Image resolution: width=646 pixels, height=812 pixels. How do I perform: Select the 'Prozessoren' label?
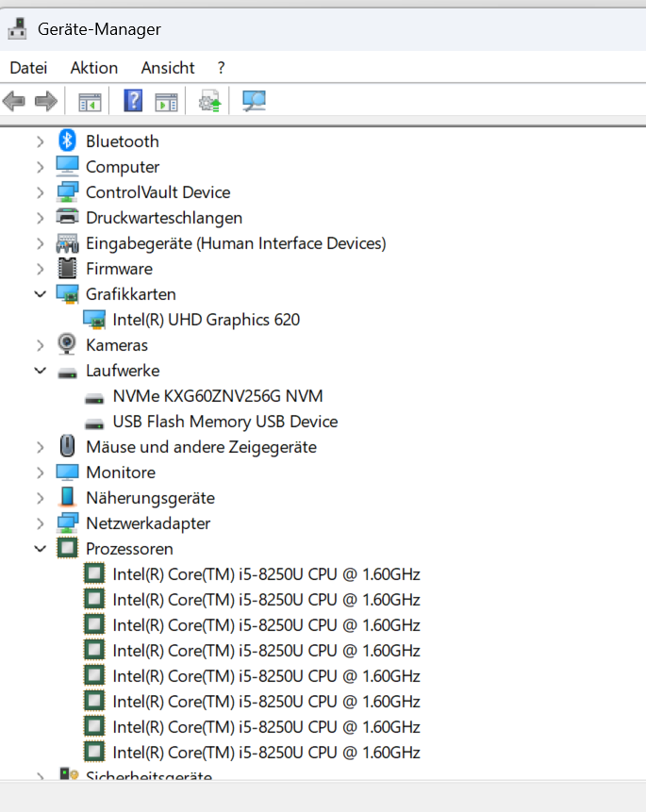tap(129, 549)
